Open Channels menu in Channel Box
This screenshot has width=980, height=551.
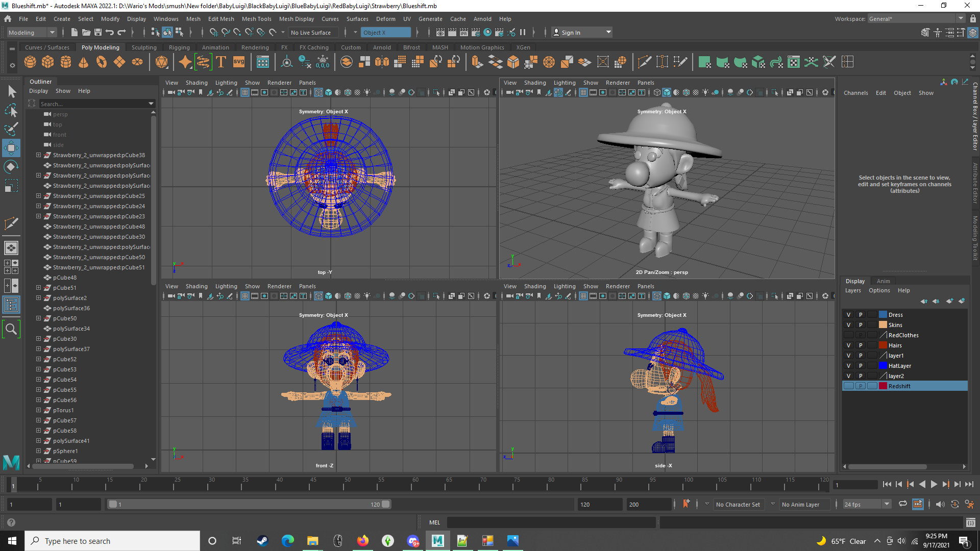point(855,93)
